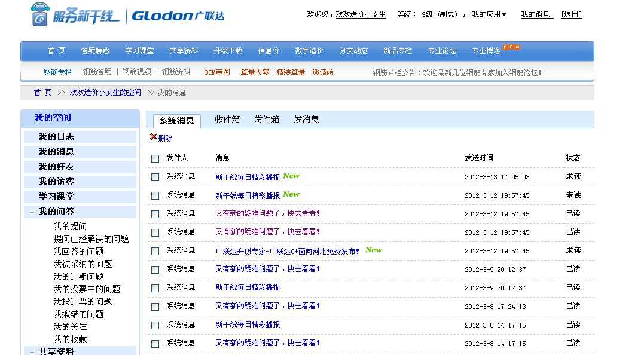The image size is (644, 355).
Task: Collapse the 共享资料 section
Action: (32, 352)
